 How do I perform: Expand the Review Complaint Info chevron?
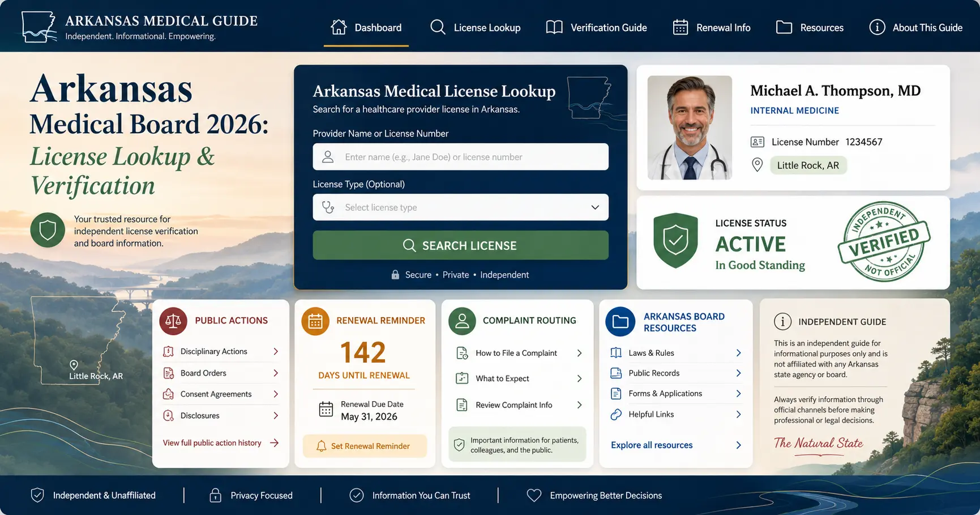[x=579, y=405]
